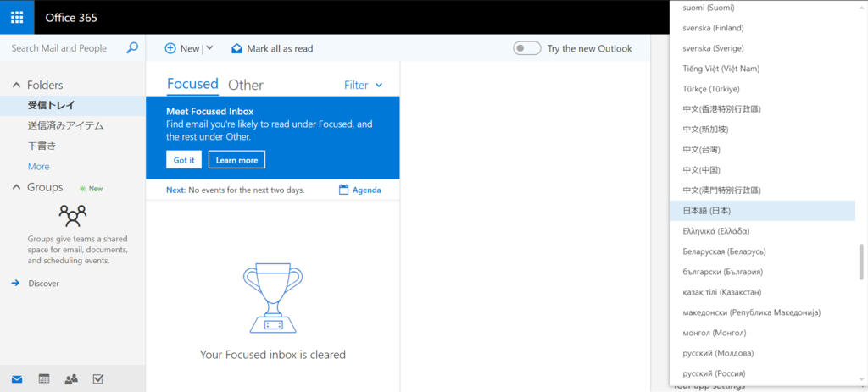Viewport: 868px width, 392px height.
Task: Click the New message plus icon
Action: click(x=170, y=48)
